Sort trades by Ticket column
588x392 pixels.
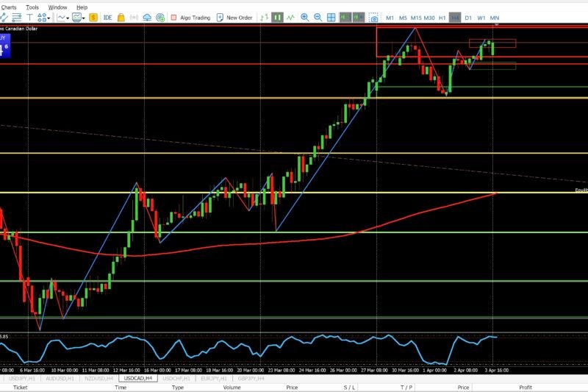21,388
